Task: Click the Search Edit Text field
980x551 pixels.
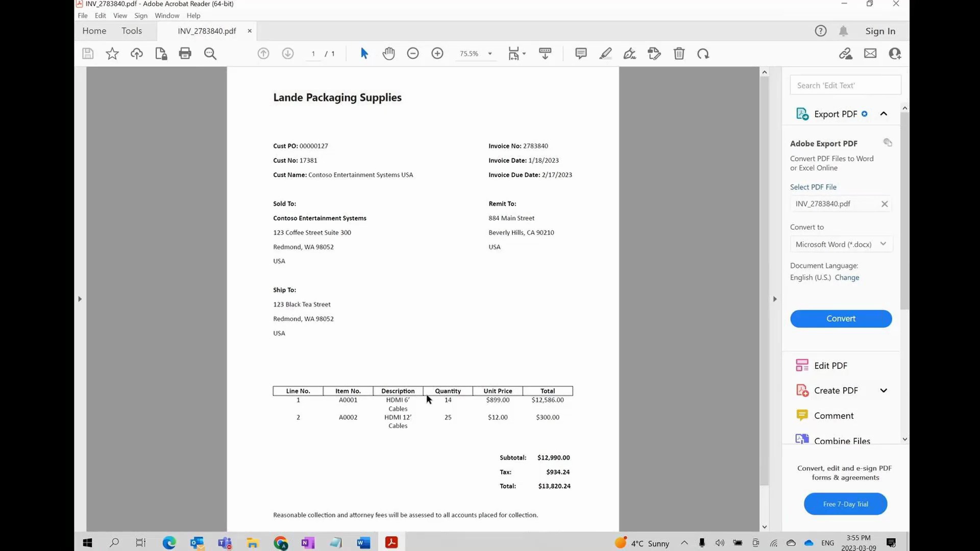Action: (x=845, y=85)
